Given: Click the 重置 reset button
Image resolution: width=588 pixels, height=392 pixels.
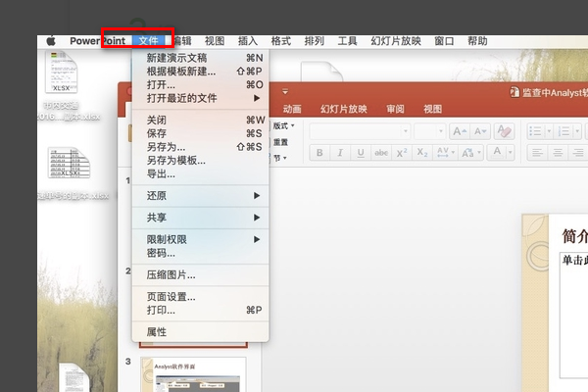Looking at the screenshot, I should (279, 142).
